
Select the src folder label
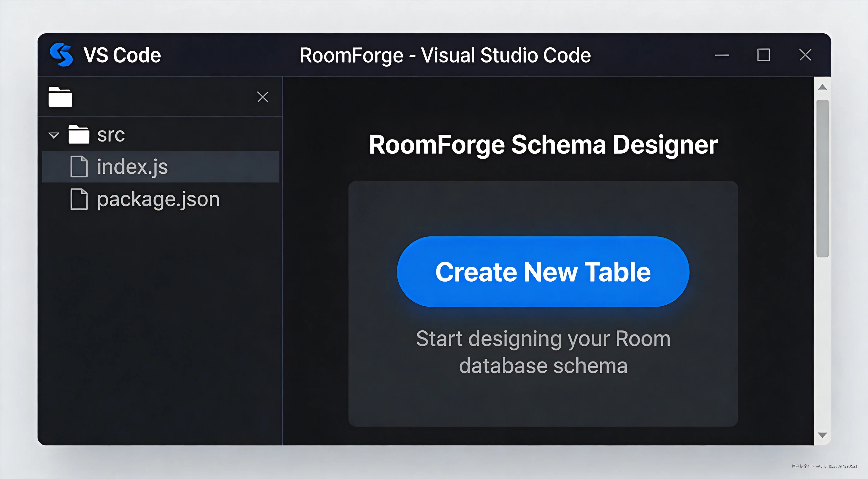tap(111, 135)
